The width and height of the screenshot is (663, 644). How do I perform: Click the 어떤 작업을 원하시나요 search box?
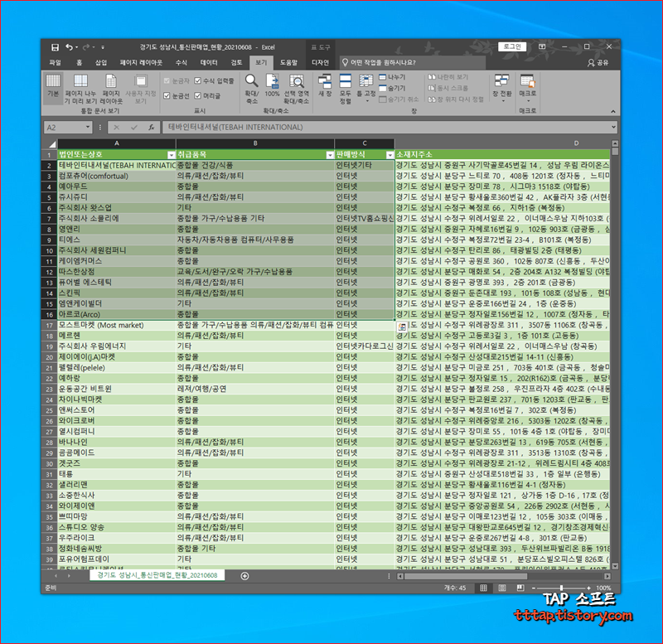tap(412, 63)
